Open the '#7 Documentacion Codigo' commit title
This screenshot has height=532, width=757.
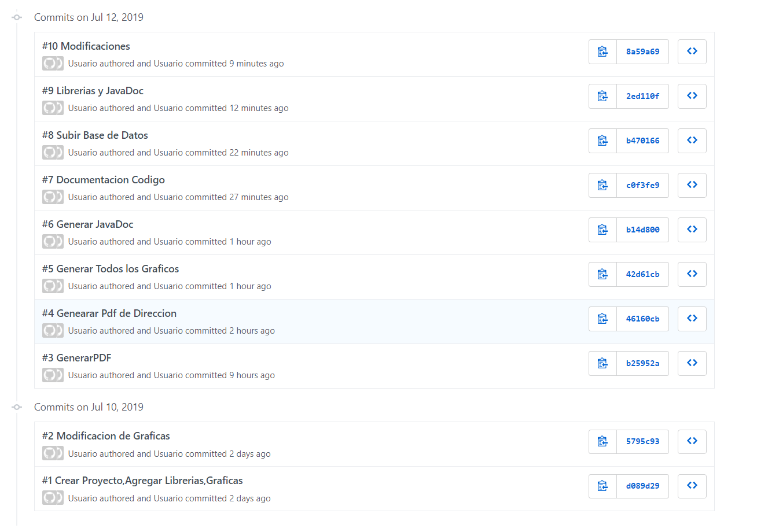pos(104,180)
